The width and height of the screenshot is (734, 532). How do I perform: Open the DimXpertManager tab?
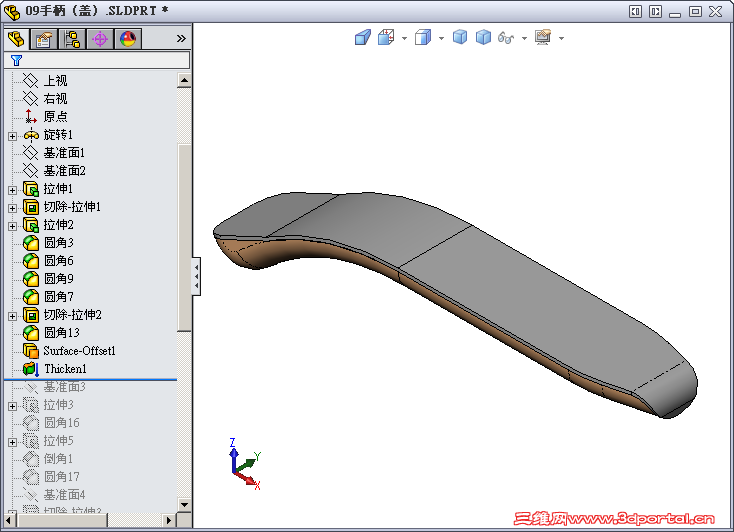(x=100, y=39)
